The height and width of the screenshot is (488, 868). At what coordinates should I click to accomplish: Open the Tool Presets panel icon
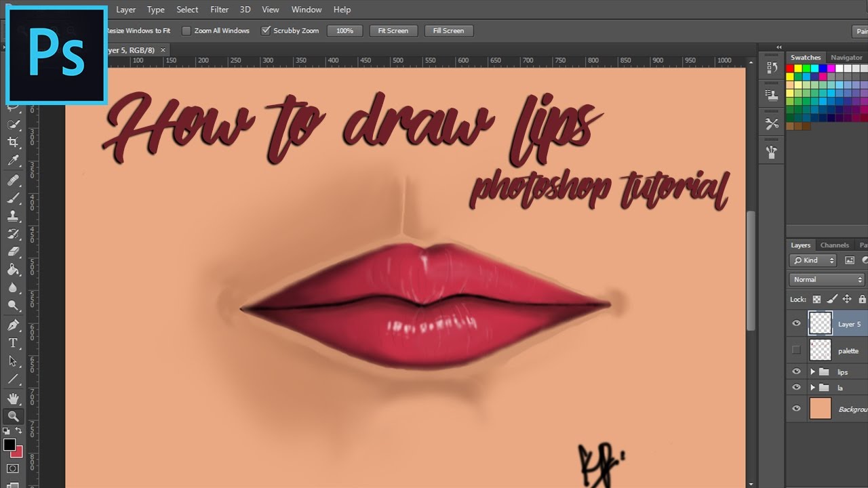click(772, 123)
